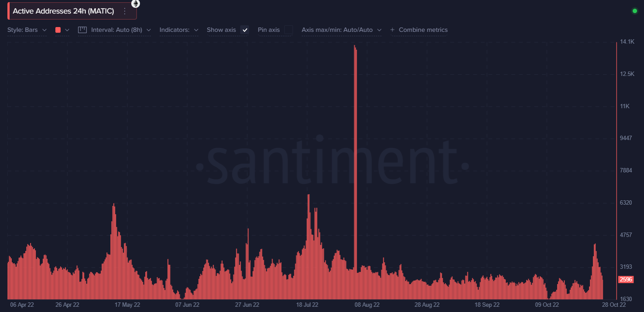Click the 27 Jun 22 date label
Screen dimensions: 644x312
pyautogui.click(x=247, y=305)
